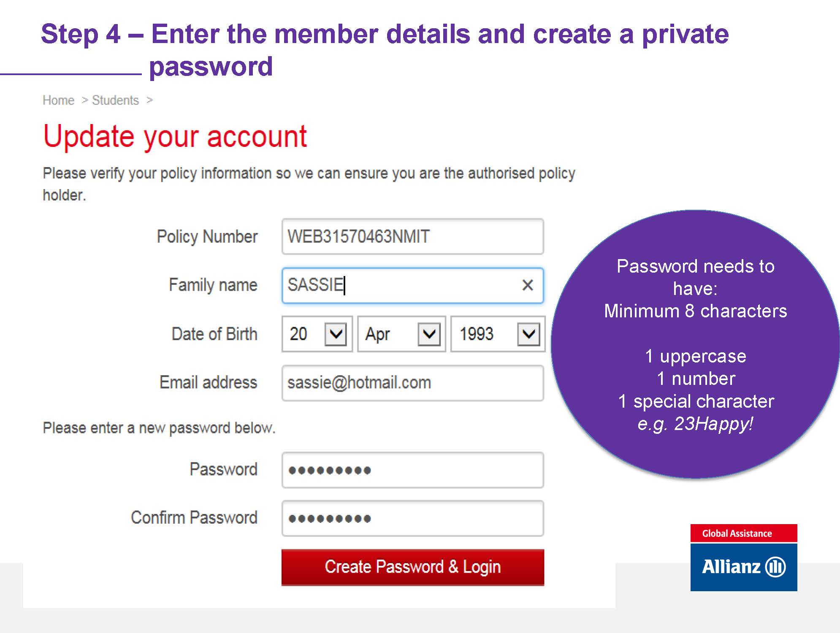Open the birth year 1993 dropdown

[528, 334]
